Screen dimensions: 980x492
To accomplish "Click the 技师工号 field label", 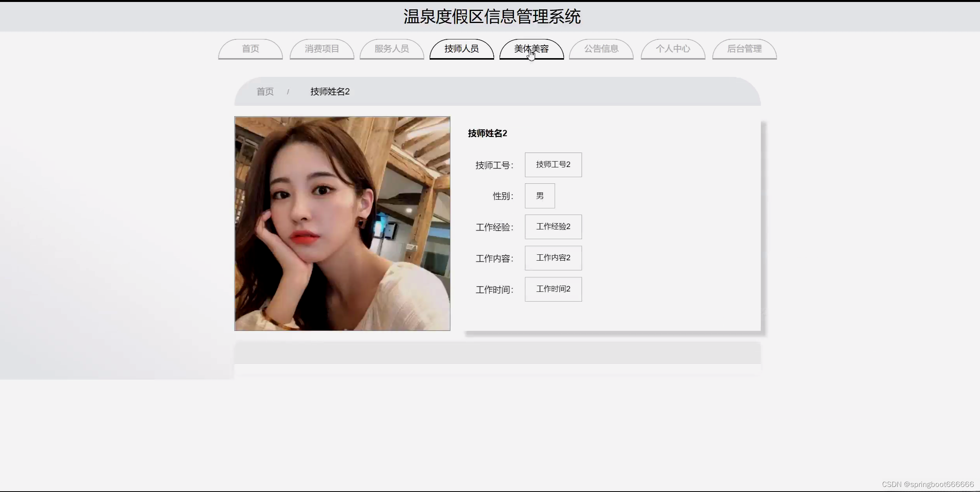I will (x=494, y=165).
